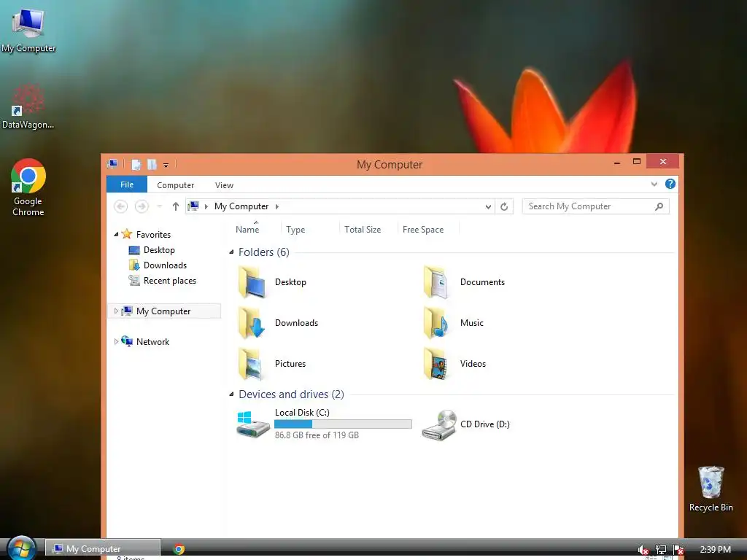Collapse the Folders (6) group
The width and height of the screenshot is (747, 560).
click(231, 252)
